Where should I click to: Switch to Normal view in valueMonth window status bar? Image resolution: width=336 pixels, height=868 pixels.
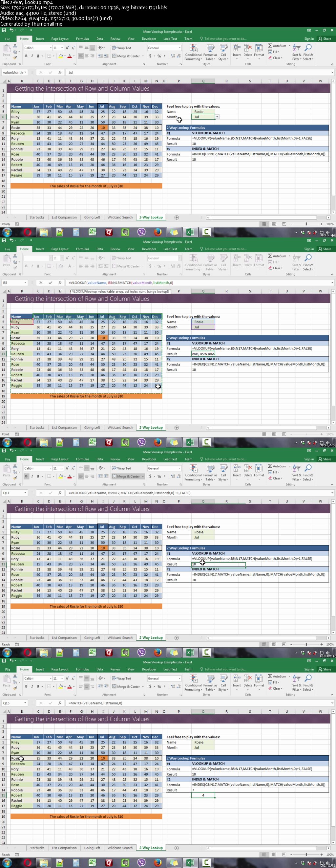tap(264, 224)
